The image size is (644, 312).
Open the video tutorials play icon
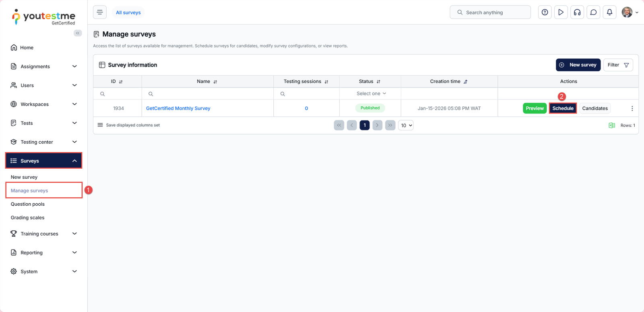click(x=561, y=12)
